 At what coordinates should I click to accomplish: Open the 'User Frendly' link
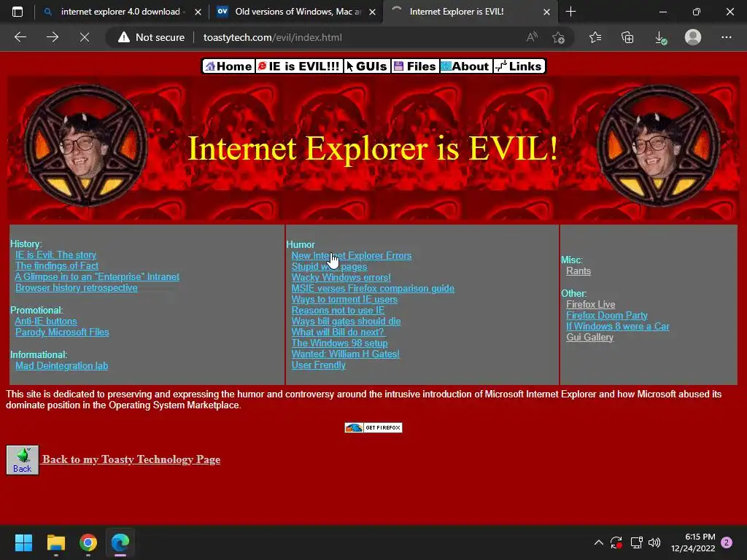pyautogui.click(x=318, y=365)
